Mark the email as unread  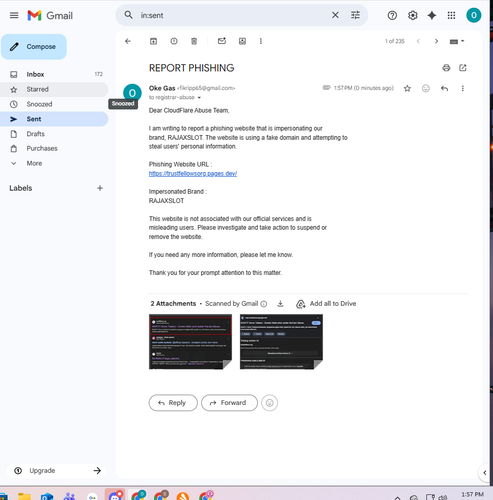(222, 41)
